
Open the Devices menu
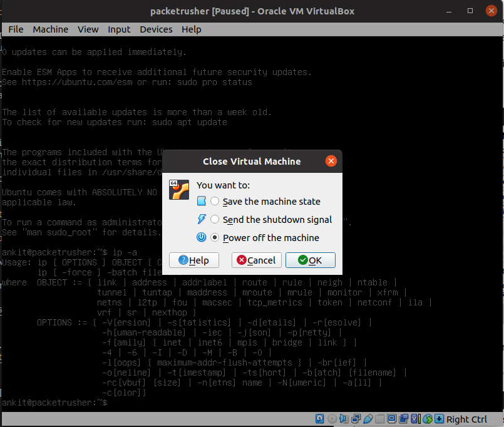[x=156, y=29]
